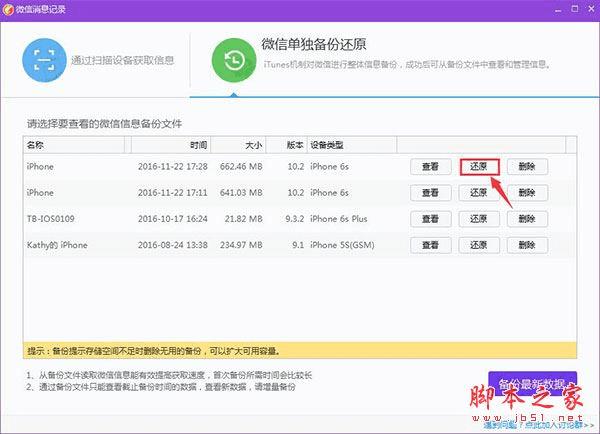
Task: Click 删除 for the 2016-11-22 17:28 backup
Action: pos(527,167)
